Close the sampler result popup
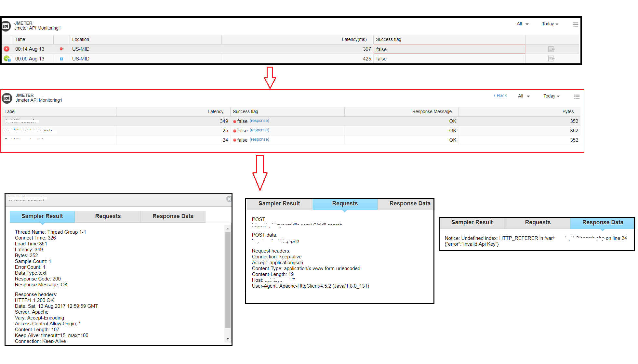 tap(229, 199)
